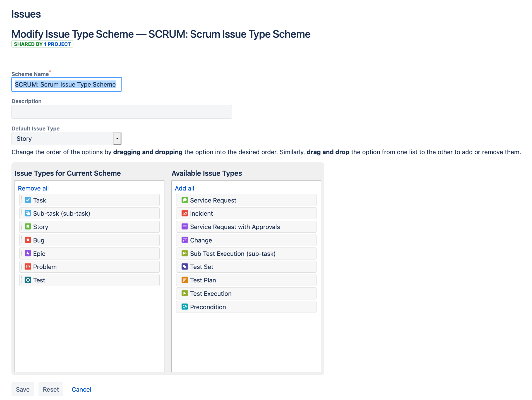The height and width of the screenshot is (400, 532).
Task: Click the Sub-task icon
Action: click(28, 213)
